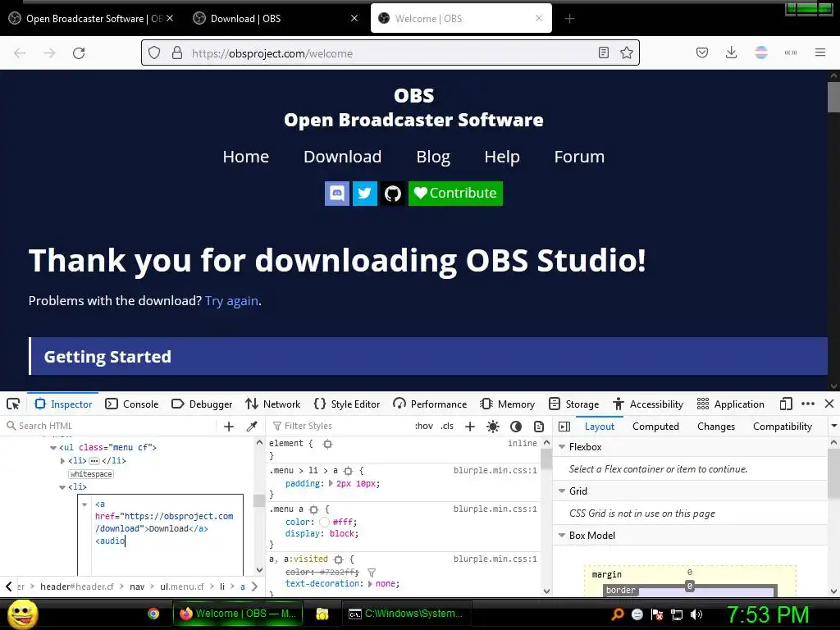Toggle reader view icon in address bar
840x630 pixels.
603,52
